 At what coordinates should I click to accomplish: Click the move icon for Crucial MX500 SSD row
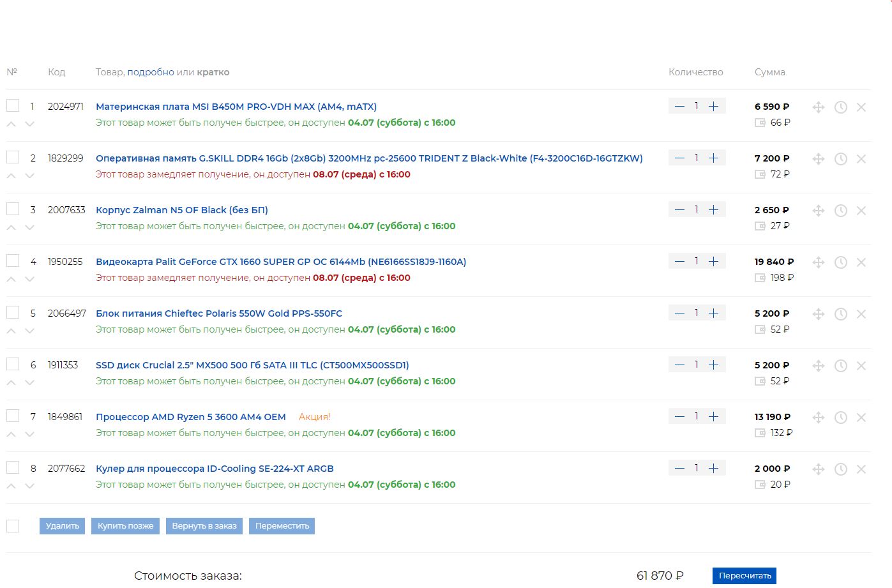click(819, 366)
